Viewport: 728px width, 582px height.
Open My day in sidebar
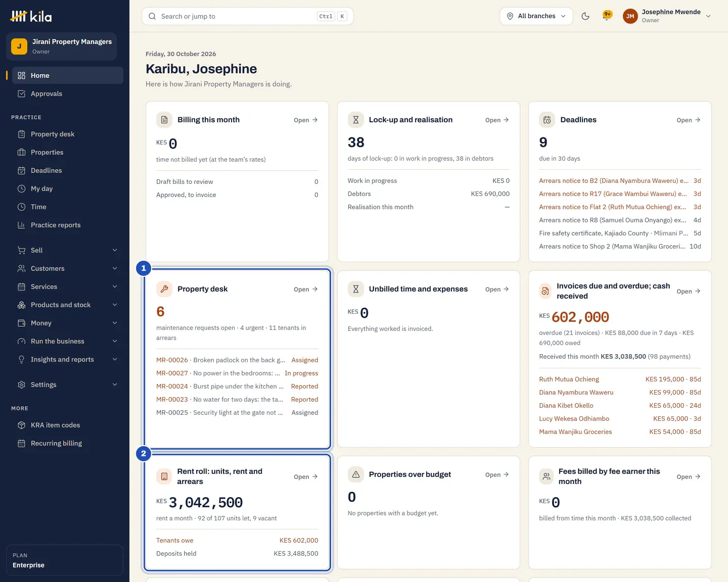tap(67, 188)
